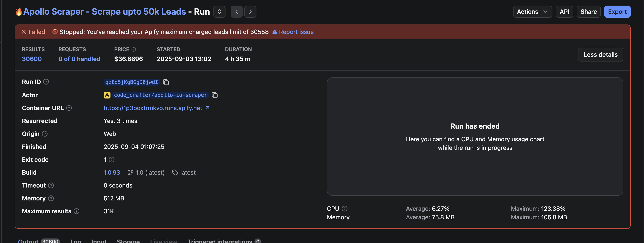
Task: Copy the Run ID to clipboard
Action: point(166,82)
